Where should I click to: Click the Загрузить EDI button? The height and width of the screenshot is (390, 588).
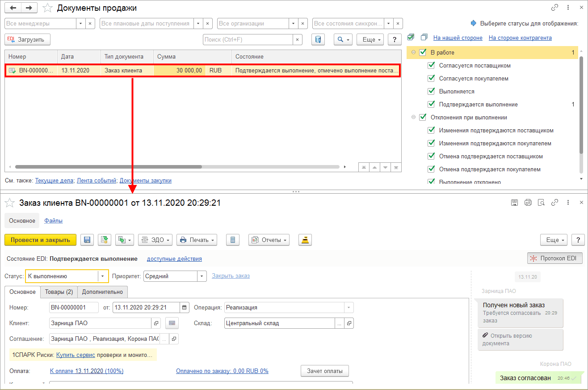[27, 39]
